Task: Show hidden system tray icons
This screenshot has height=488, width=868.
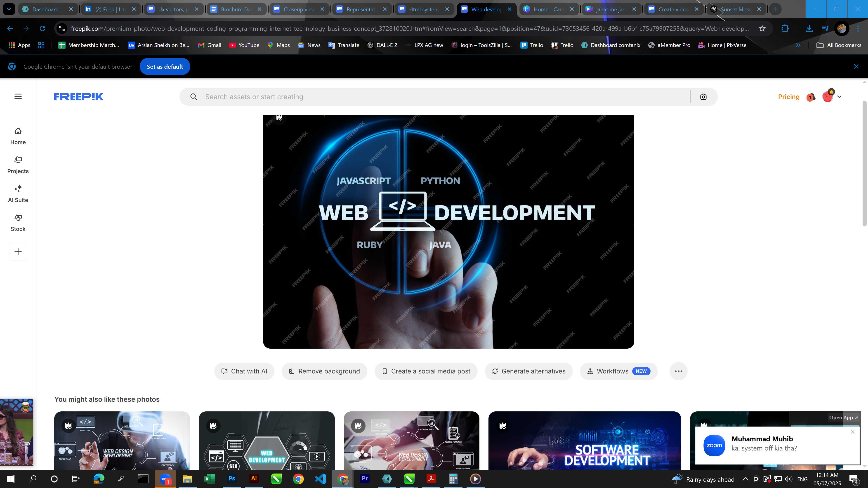Action: point(745,479)
